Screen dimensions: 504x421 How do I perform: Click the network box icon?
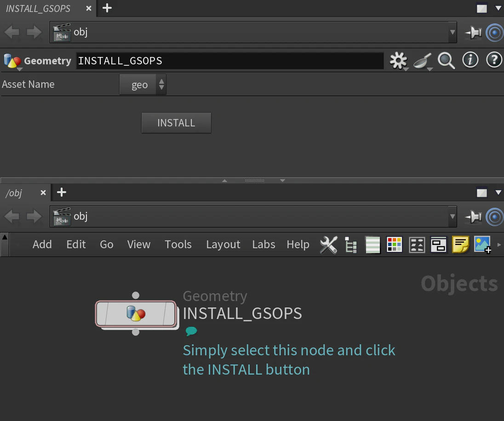click(438, 245)
